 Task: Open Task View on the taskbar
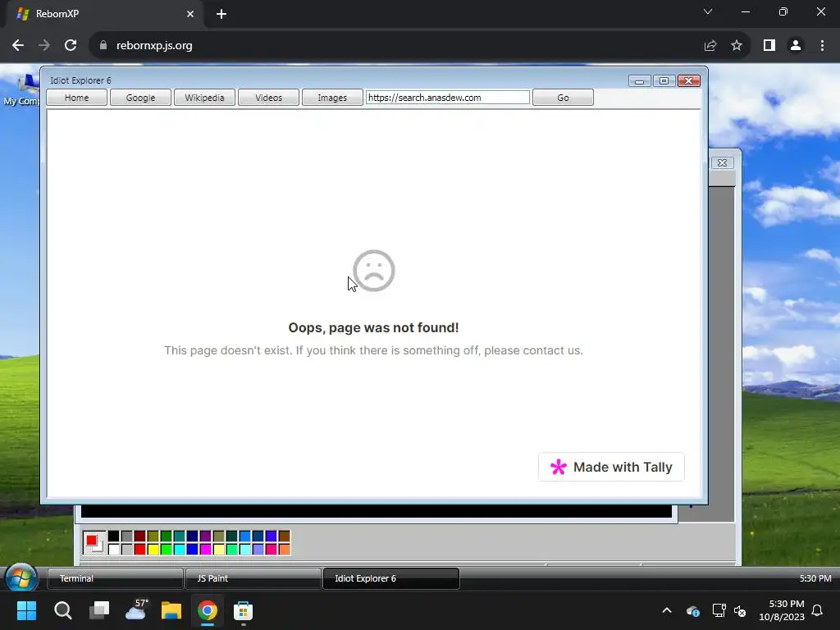[x=99, y=610]
